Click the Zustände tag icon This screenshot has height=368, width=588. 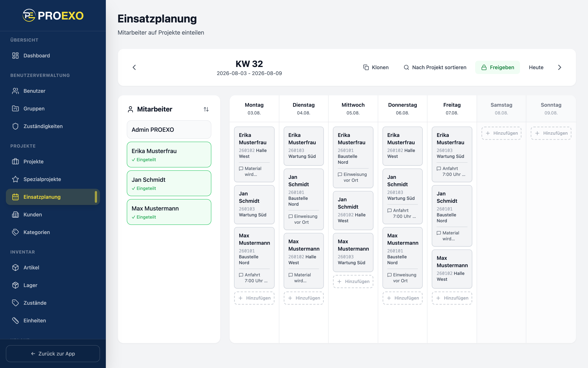click(15, 303)
